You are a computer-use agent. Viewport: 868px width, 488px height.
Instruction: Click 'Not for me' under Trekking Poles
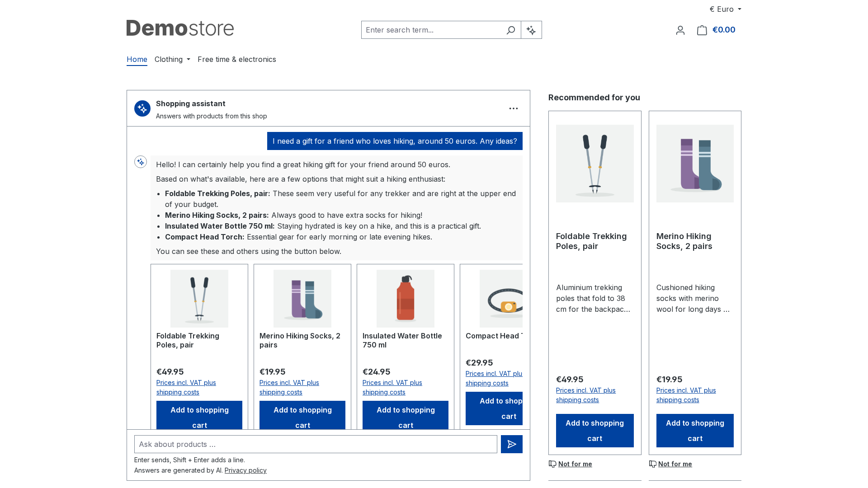point(575,464)
